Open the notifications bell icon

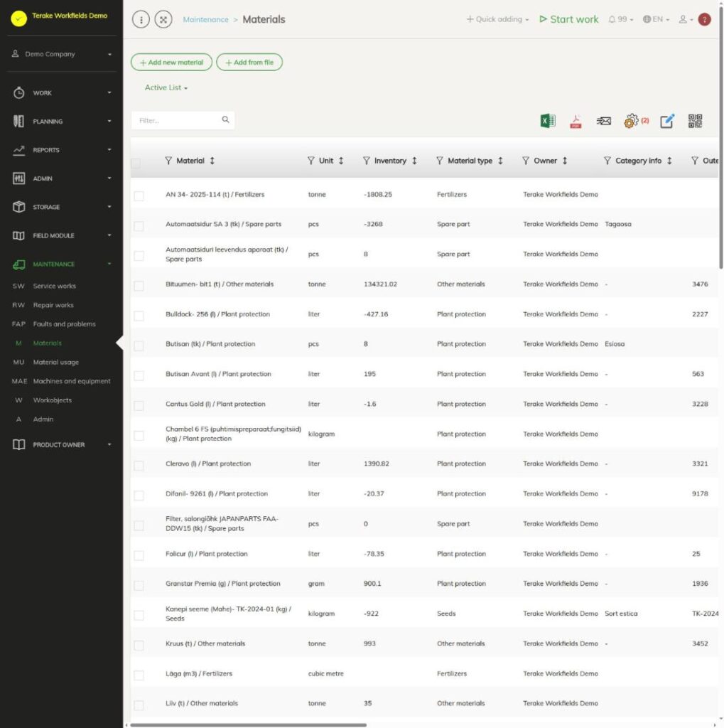[x=612, y=19]
